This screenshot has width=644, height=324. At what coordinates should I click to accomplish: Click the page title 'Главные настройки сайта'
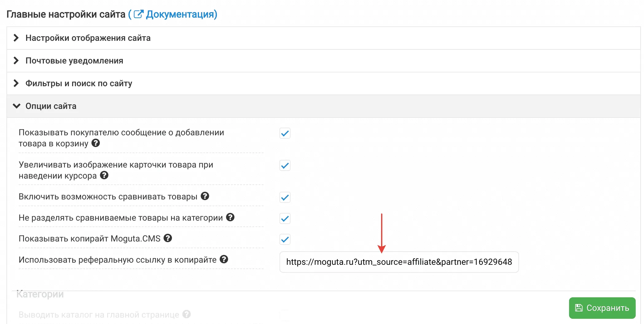click(66, 14)
